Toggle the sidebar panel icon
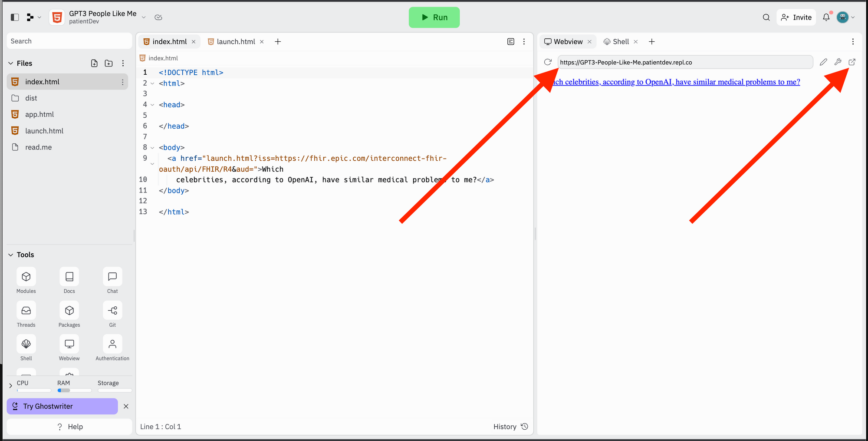 click(15, 17)
